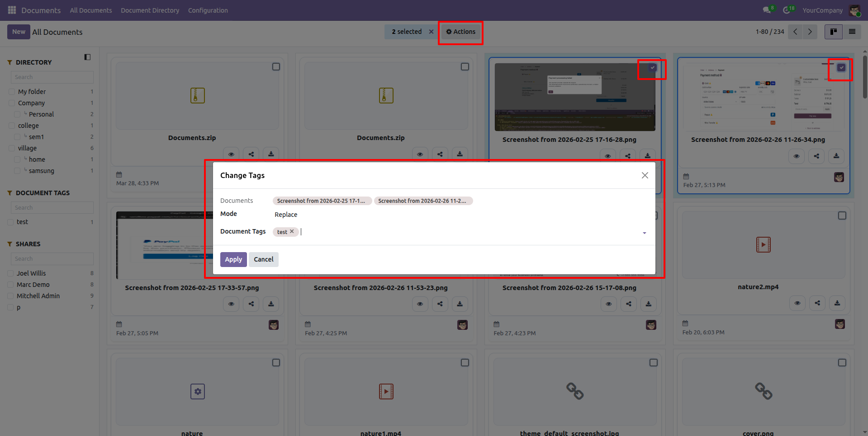Share Screenshot from 2026-02-26 11-53-23.png

[x=440, y=304]
